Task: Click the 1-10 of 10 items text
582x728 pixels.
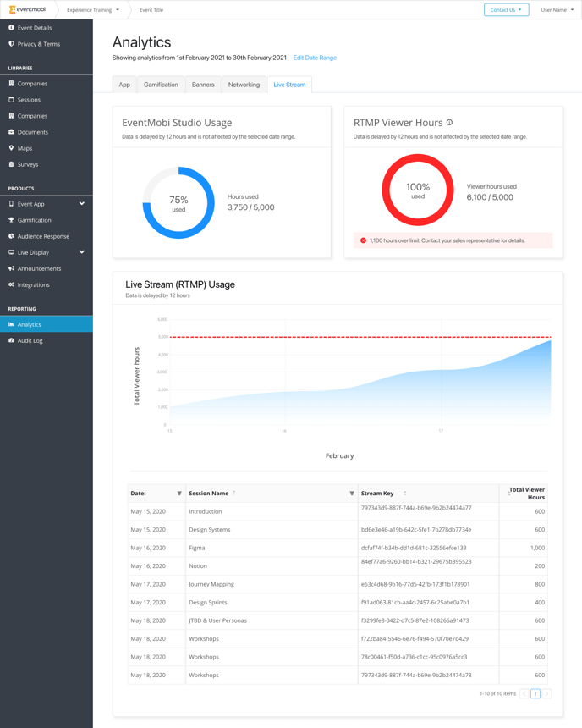Action: [497, 693]
